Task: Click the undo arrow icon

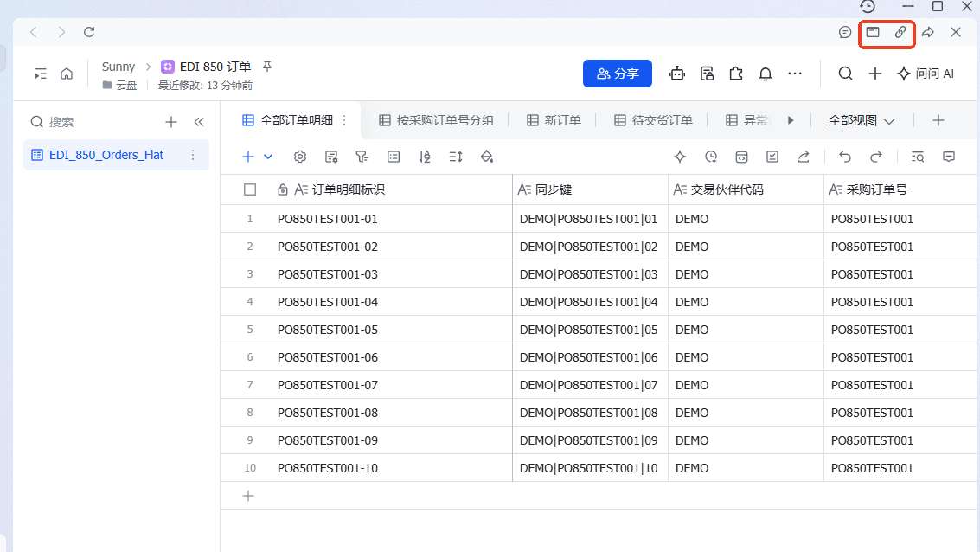Action: pos(845,157)
